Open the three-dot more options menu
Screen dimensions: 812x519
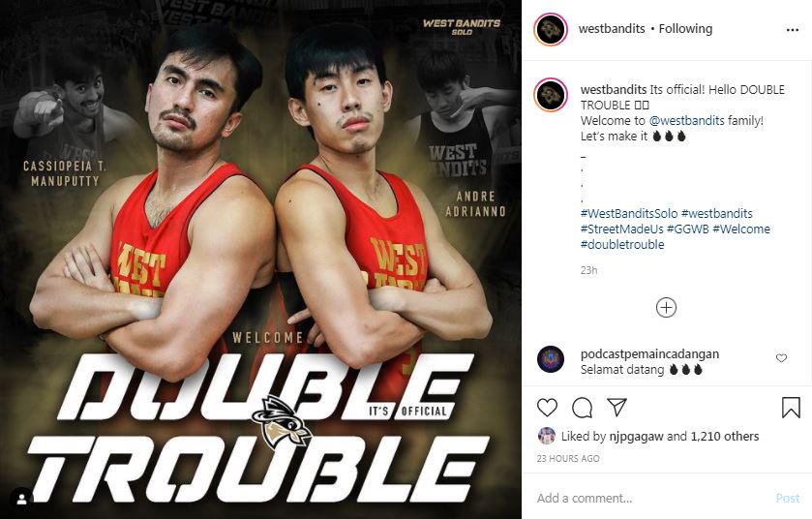click(x=793, y=30)
